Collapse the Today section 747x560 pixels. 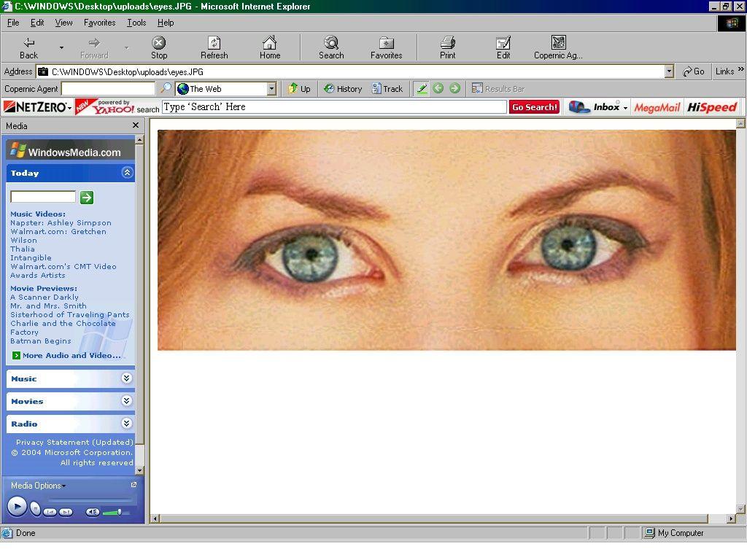point(127,173)
